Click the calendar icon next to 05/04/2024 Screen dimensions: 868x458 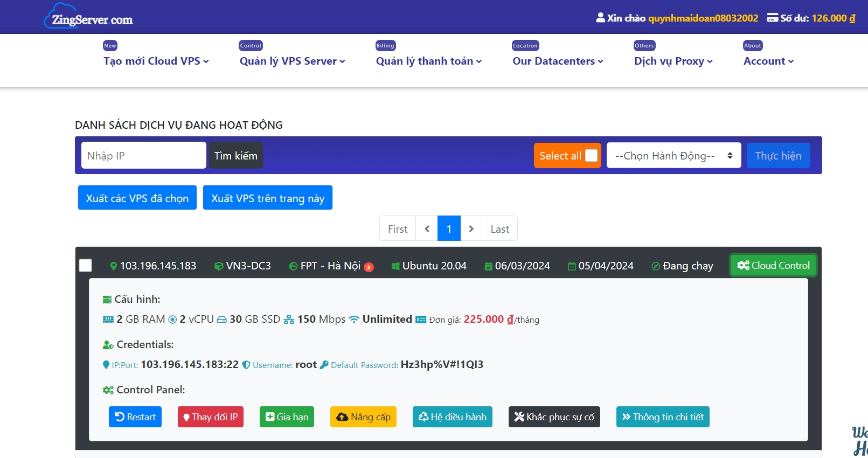pos(572,266)
